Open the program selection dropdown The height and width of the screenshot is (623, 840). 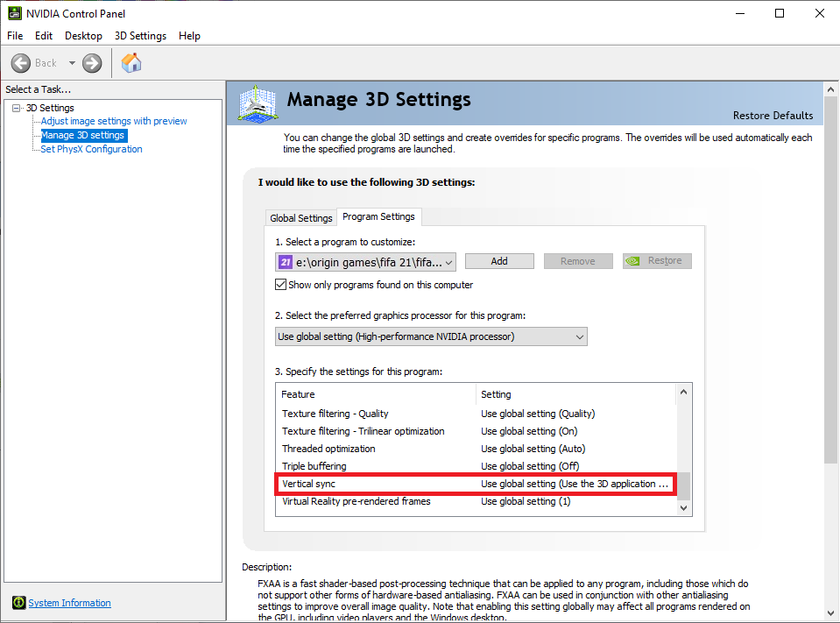[365, 262]
